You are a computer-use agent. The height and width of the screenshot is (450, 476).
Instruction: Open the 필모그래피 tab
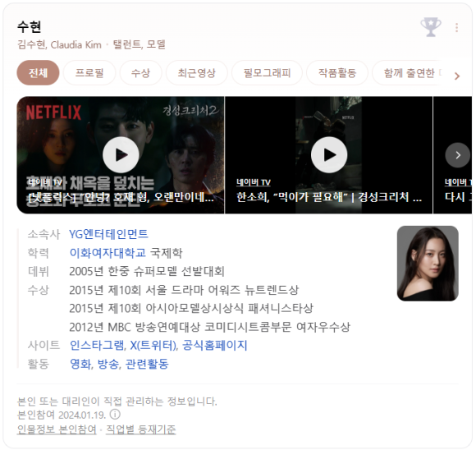click(x=268, y=73)
